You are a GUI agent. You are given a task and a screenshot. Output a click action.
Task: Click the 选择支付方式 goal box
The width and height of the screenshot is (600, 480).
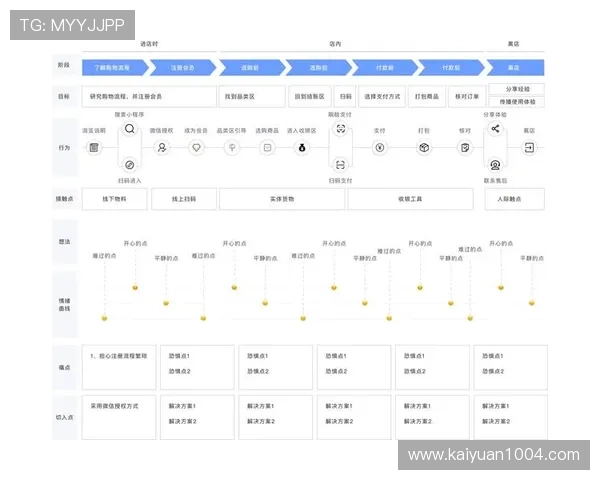pyautogui.click(x=383, y=97)
